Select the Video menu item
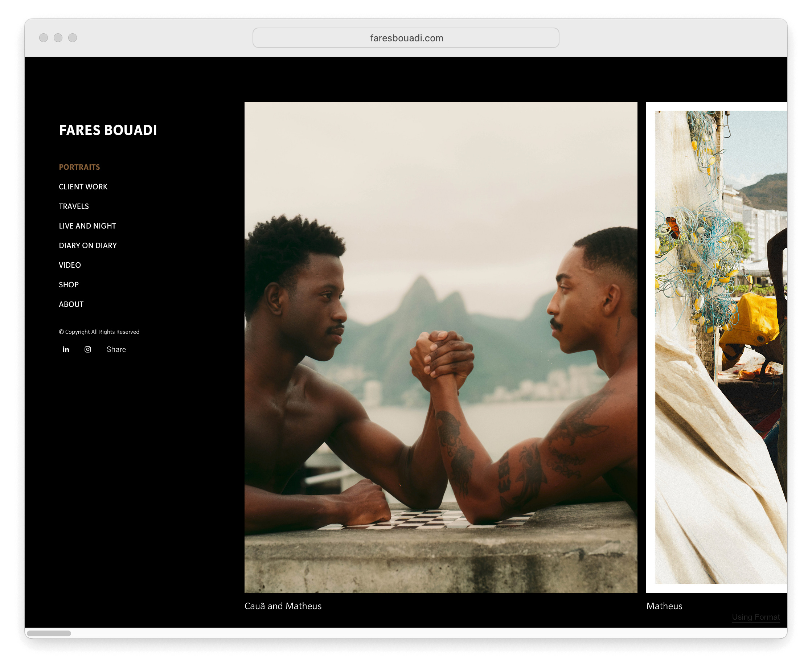 tap(70, 266)
